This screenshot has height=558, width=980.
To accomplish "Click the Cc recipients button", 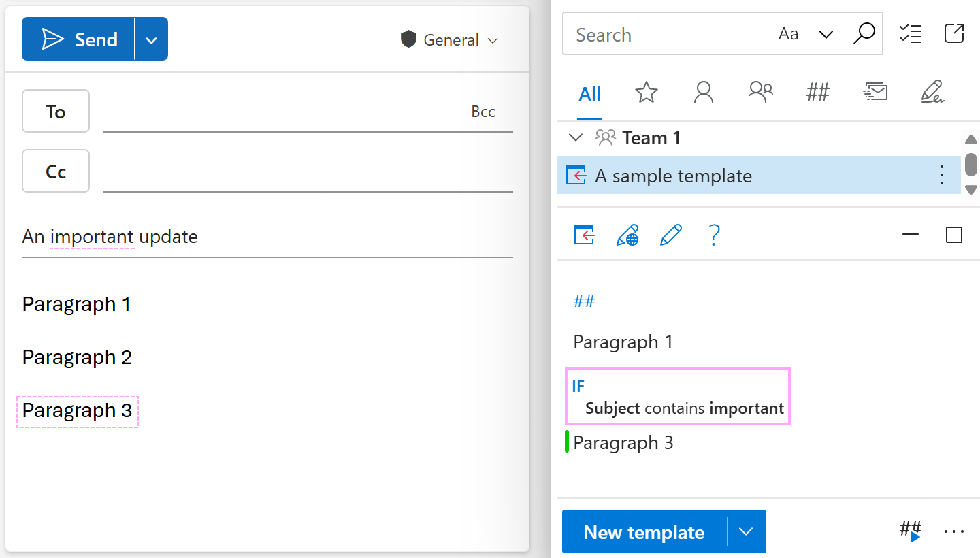I will click(x=56, y=171).
